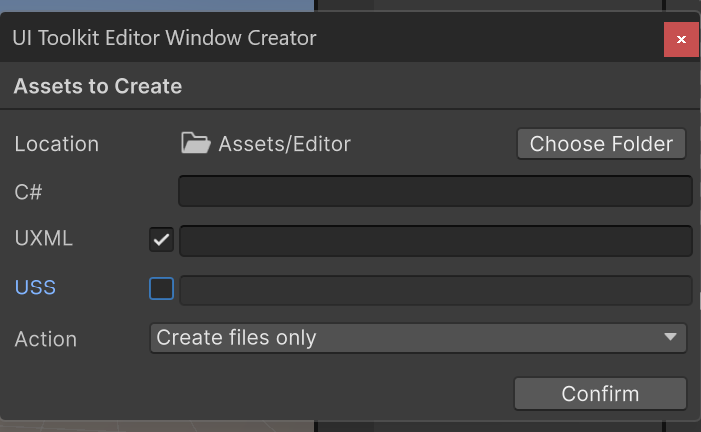The height and width of the screenshot is (432, 701).
Task: Click the Assets/Editor location path text
Action: point(284,144)
